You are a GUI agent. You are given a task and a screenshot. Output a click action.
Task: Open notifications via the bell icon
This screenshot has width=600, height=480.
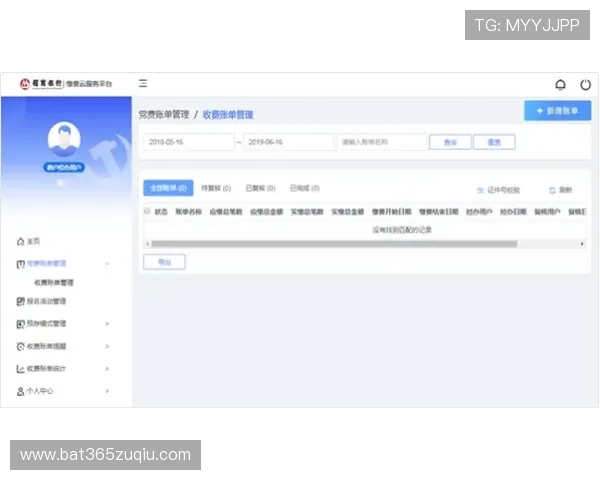(560, 85)
